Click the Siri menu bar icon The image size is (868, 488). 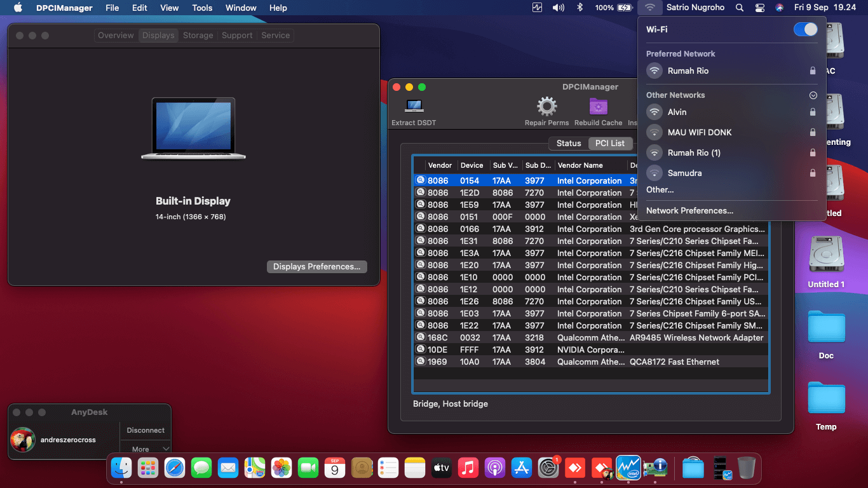click(779, 8)
